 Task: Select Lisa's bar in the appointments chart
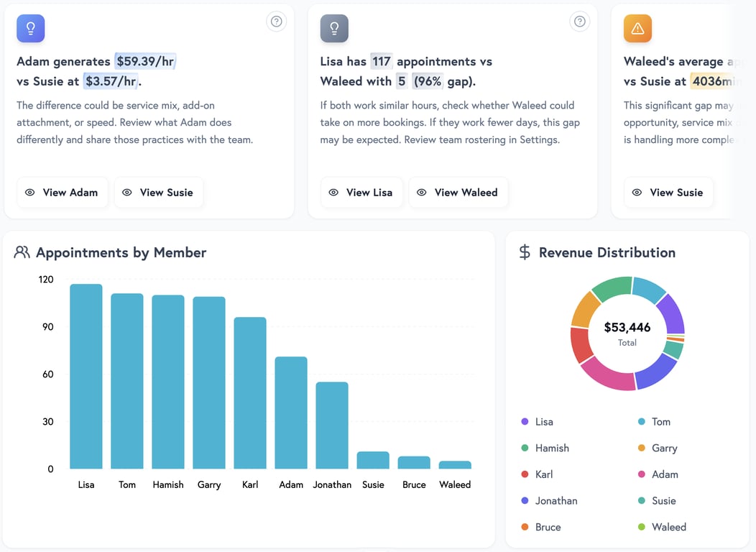[86, 377]
